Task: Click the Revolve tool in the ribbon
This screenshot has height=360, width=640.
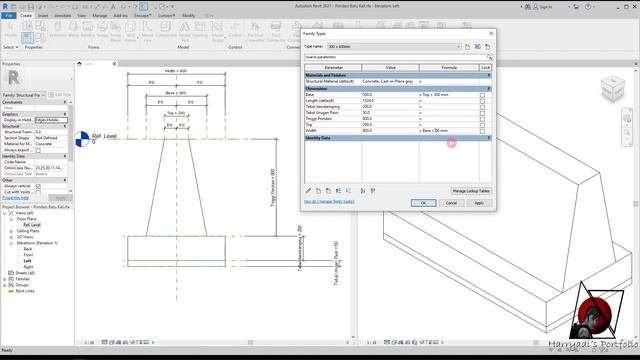Action: (87, 30)
